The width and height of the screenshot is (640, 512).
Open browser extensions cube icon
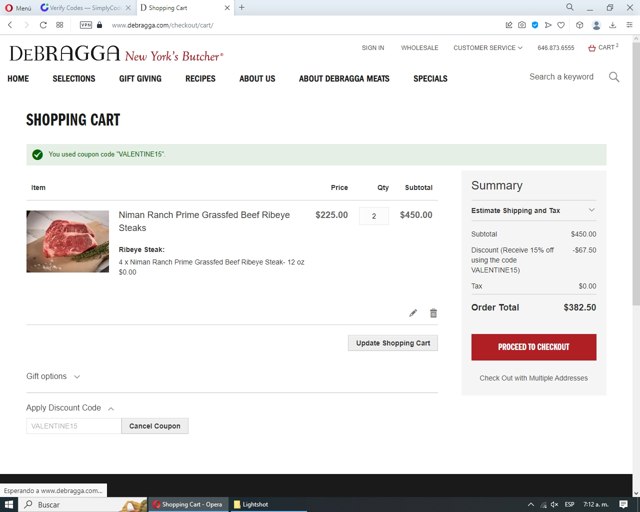580,25
